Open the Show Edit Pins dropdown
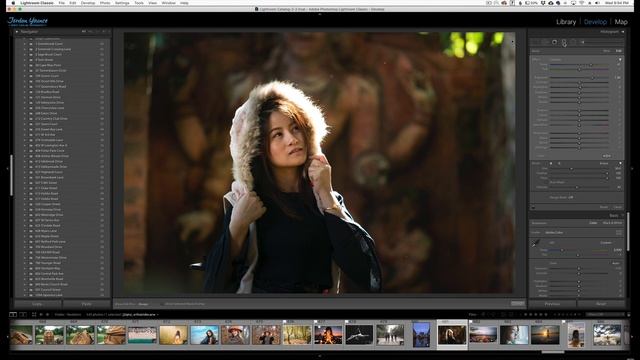Viewport: 640px width, 360px height. coord(143,304)
